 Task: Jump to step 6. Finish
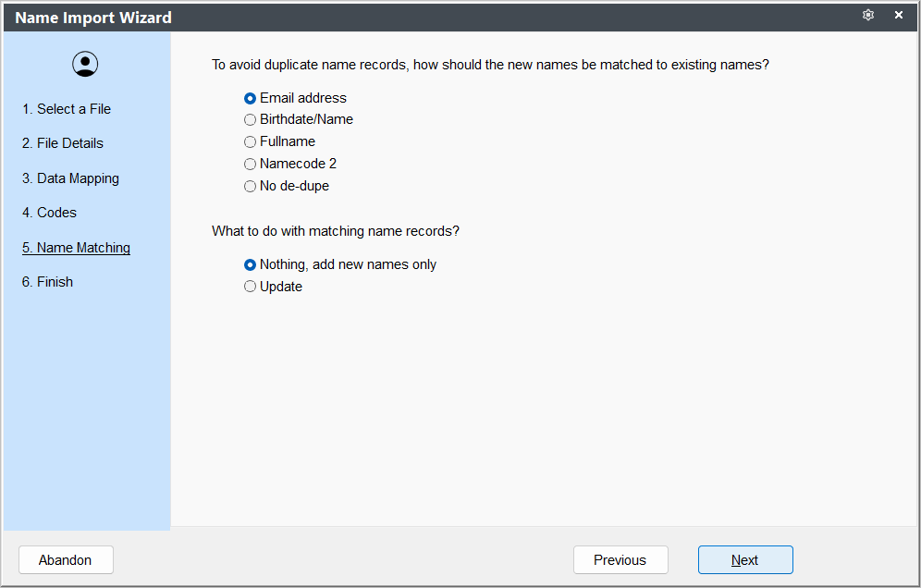tap(47, 282)
